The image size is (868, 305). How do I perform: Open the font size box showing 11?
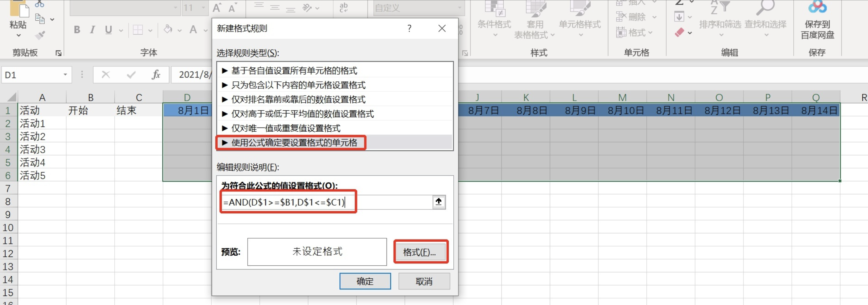[x=195, y=8]
